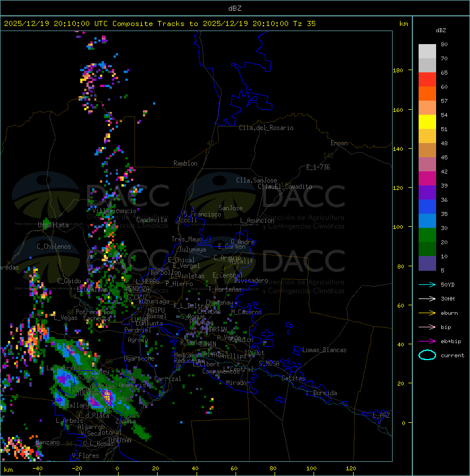
Task: Click the cyan 50YD arrow in legend
Action: (427, 284)
